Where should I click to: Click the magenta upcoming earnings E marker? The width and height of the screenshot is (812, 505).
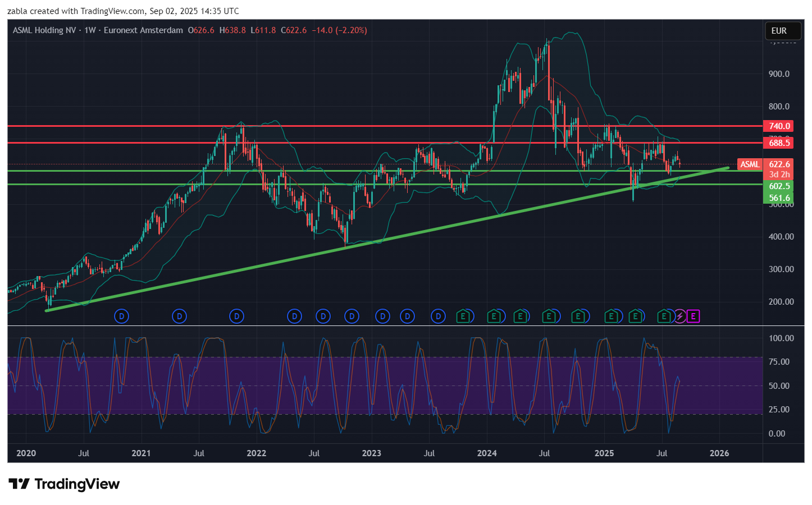(693, 316)
